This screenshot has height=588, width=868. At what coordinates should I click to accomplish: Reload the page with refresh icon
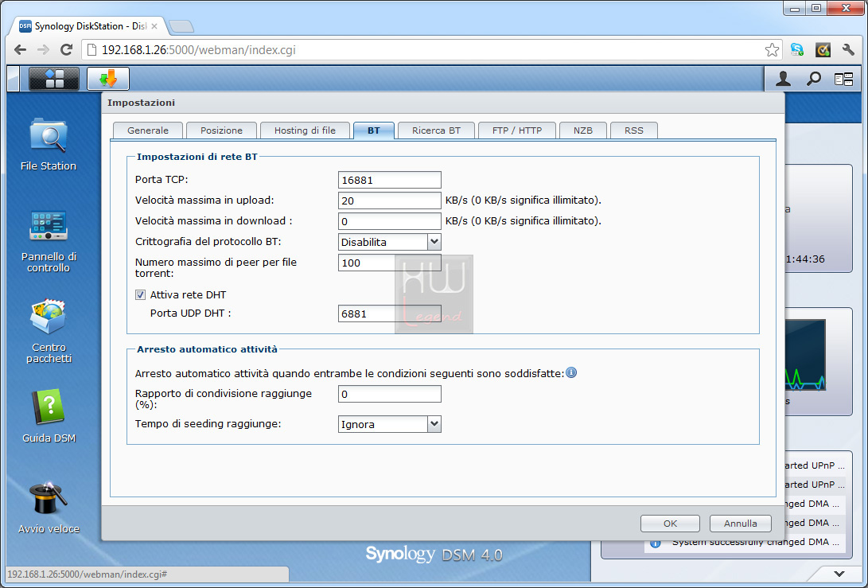click(66, 50)
